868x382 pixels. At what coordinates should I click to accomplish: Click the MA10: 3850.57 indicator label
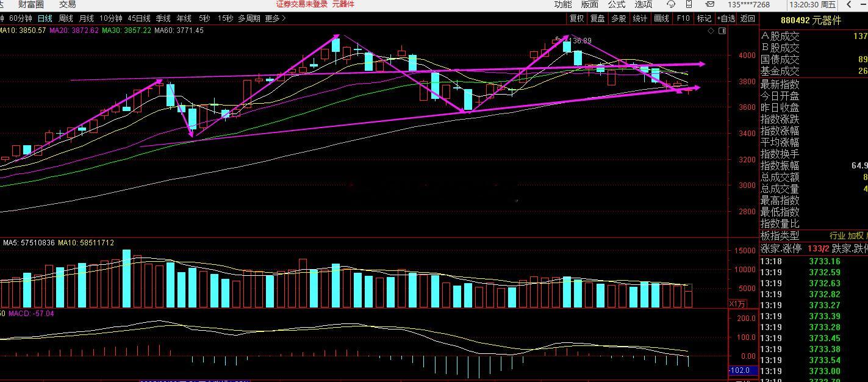click(x=23, y=31)
